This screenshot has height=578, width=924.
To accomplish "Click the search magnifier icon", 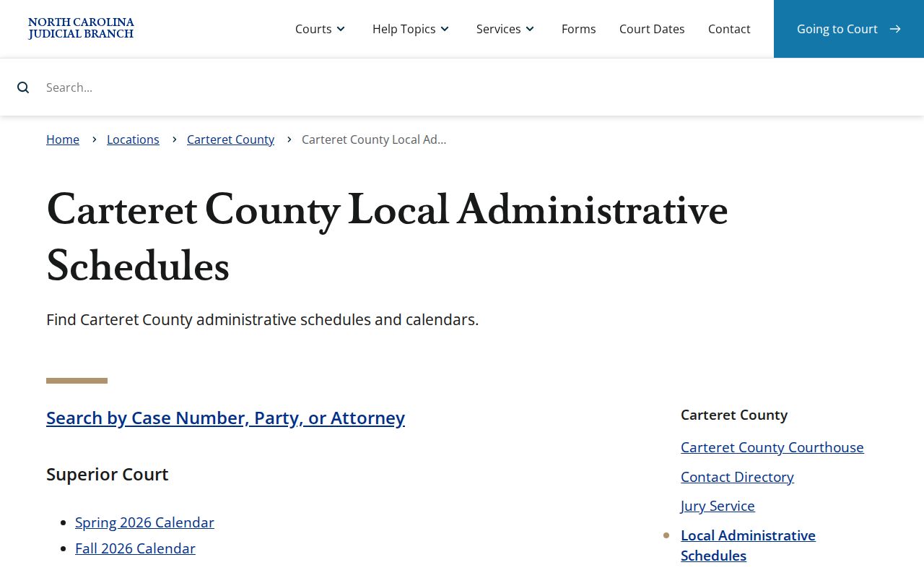I will point(23,87).
